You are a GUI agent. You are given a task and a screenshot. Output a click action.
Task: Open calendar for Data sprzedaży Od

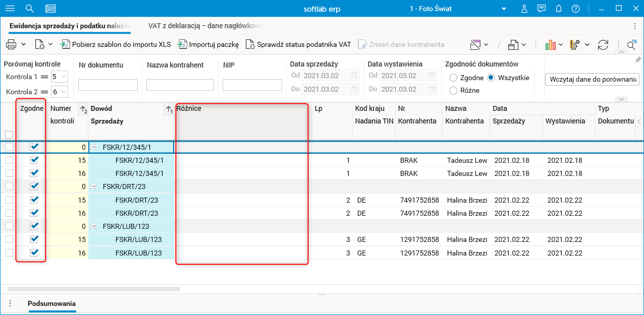pyautogui.click(x=354, y=76)
